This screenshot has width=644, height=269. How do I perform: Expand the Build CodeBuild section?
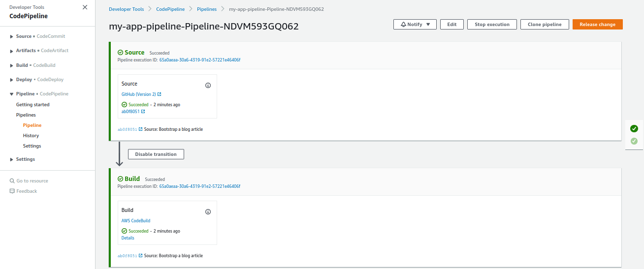(x=12, y=65)
